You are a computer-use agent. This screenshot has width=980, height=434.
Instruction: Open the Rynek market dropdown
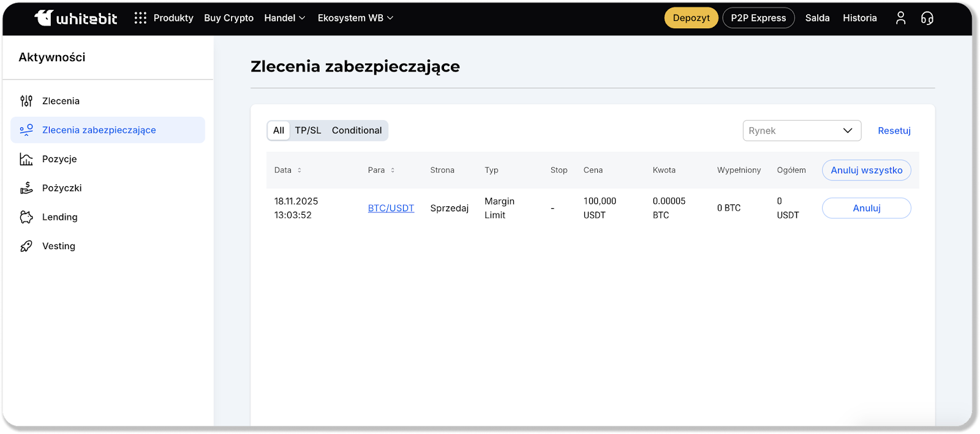(x=802, y=130)
